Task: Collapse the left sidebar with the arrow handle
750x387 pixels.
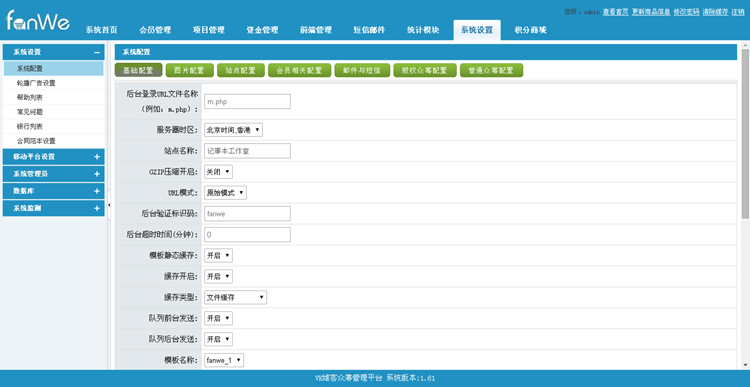Action: (109, 205)
